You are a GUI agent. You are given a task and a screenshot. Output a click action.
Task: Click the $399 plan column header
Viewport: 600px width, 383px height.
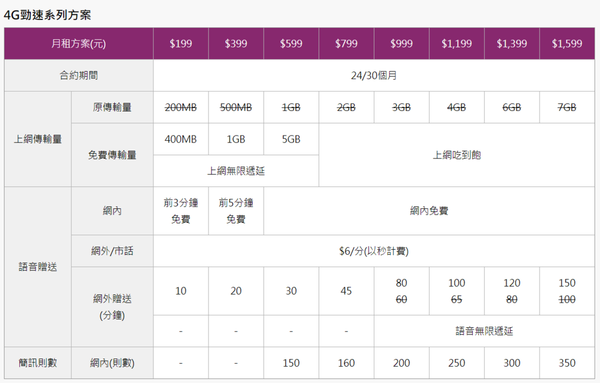pos(236,44)
